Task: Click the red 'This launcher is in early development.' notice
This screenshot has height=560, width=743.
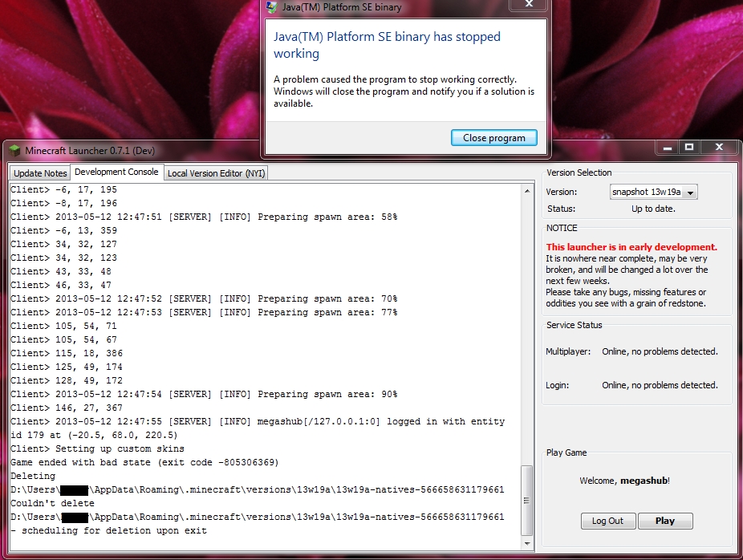Action: 631,247
